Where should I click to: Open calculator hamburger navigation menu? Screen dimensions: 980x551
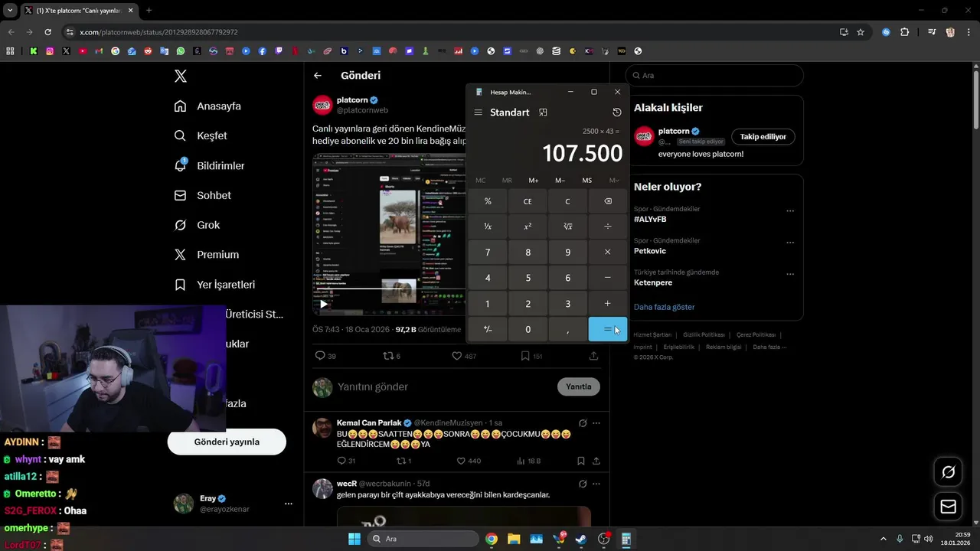click(x=478, y=112)
